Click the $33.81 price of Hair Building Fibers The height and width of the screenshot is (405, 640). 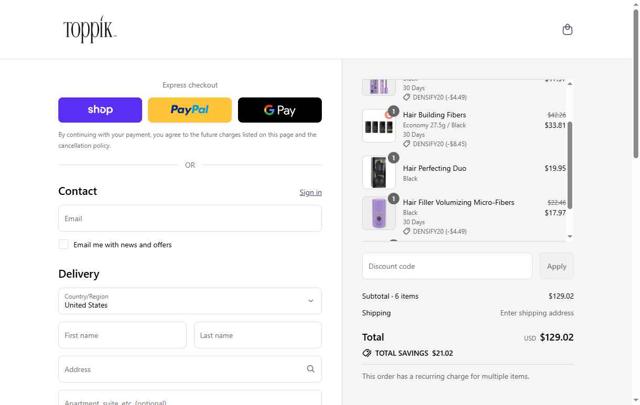(555, 125)
